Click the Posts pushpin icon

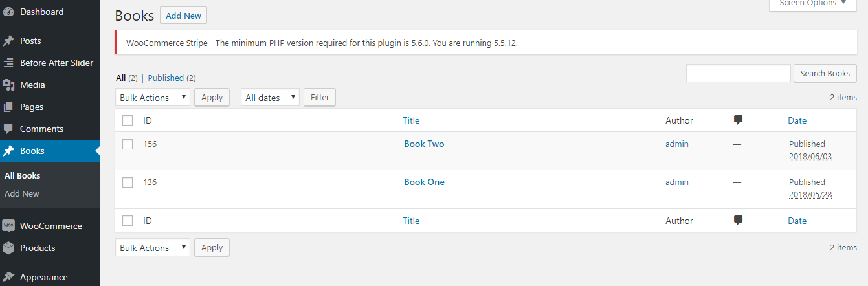(8, 41)
